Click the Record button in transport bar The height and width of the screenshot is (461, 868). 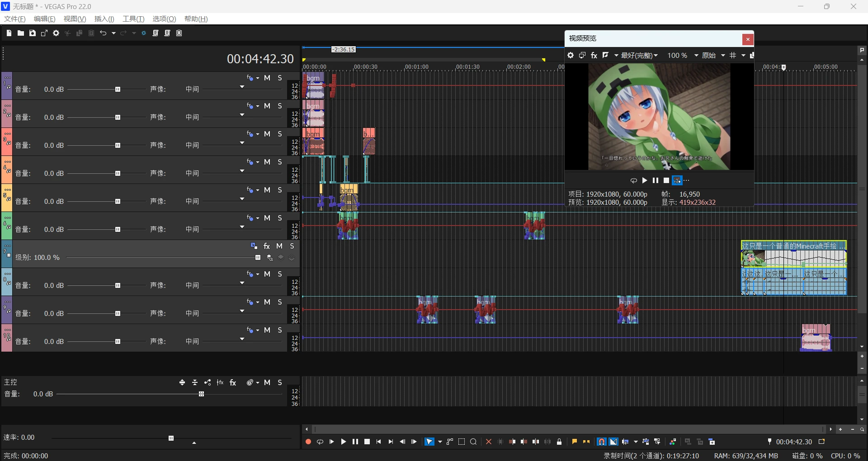308,442
